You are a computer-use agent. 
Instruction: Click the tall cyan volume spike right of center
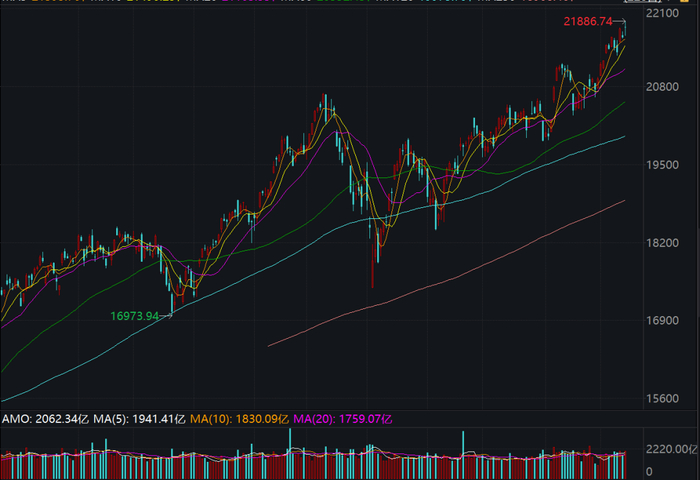point(463,455)
